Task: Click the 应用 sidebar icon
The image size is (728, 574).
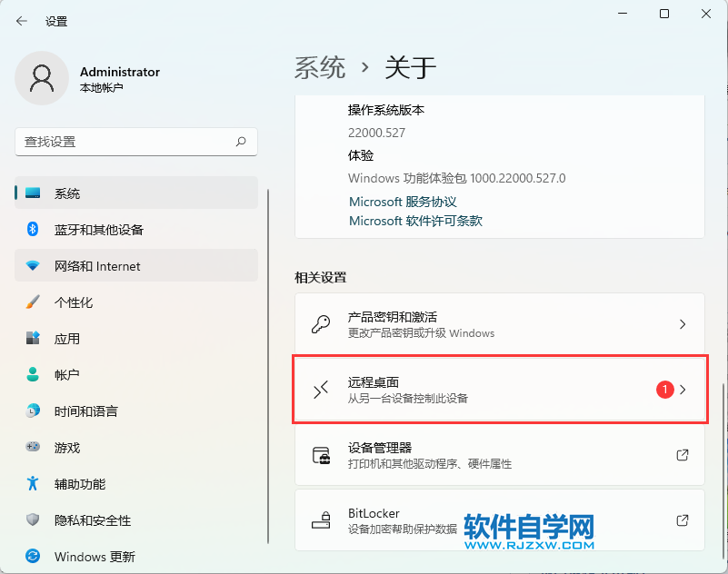Action: pyautogui.click(x=32, y=339)
